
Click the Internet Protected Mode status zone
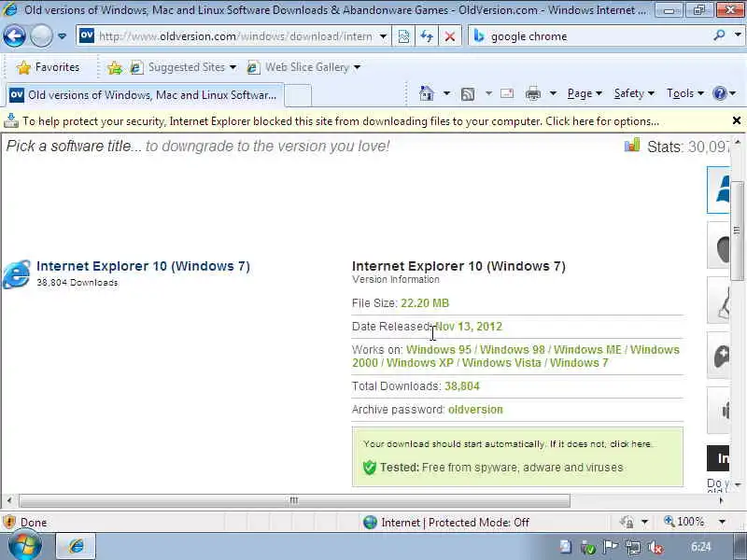coord(445,523)
